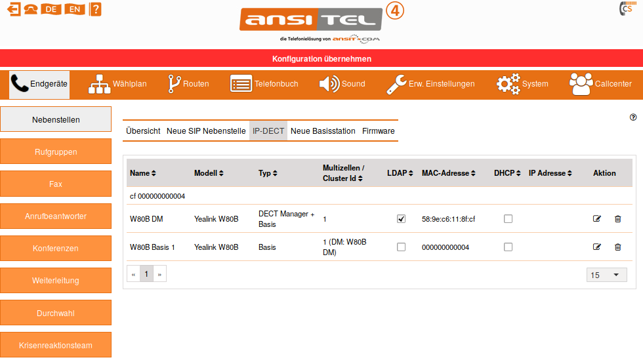643x364 pixels.
Task: Switch to the Neue Basisstation tab
Action: click(323, 131)
